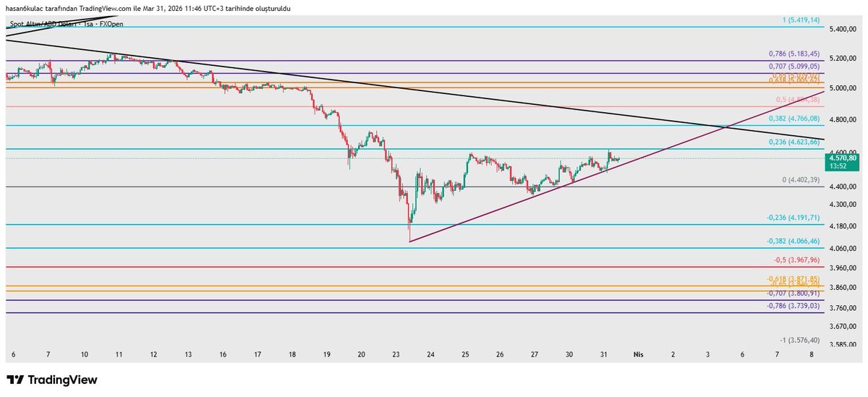Screen dimensions: 868x397
Task: Click date label 27 on time axis
Action: (535, 355)
